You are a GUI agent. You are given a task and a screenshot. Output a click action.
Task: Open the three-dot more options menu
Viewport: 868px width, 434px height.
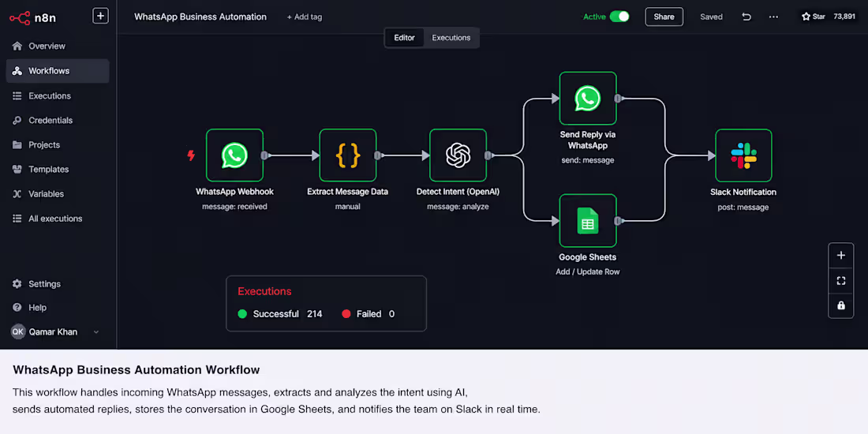pyautogui.click(x=773, y=17)
